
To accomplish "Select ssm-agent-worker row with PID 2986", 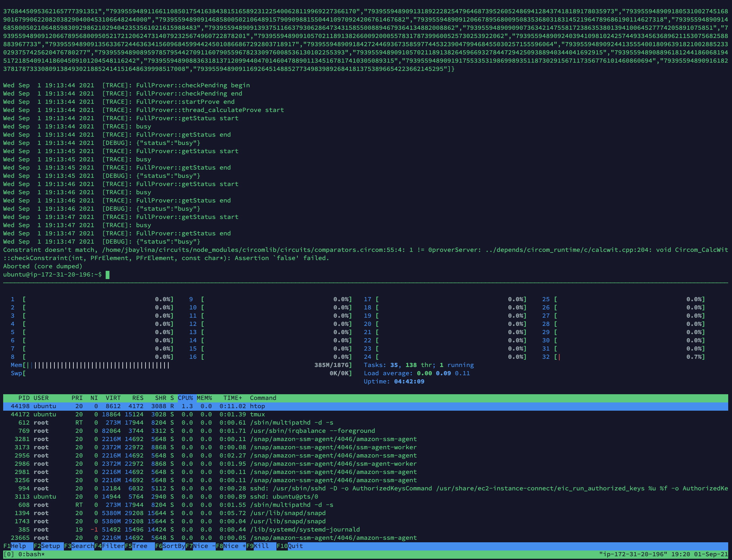I will [366, 464].
